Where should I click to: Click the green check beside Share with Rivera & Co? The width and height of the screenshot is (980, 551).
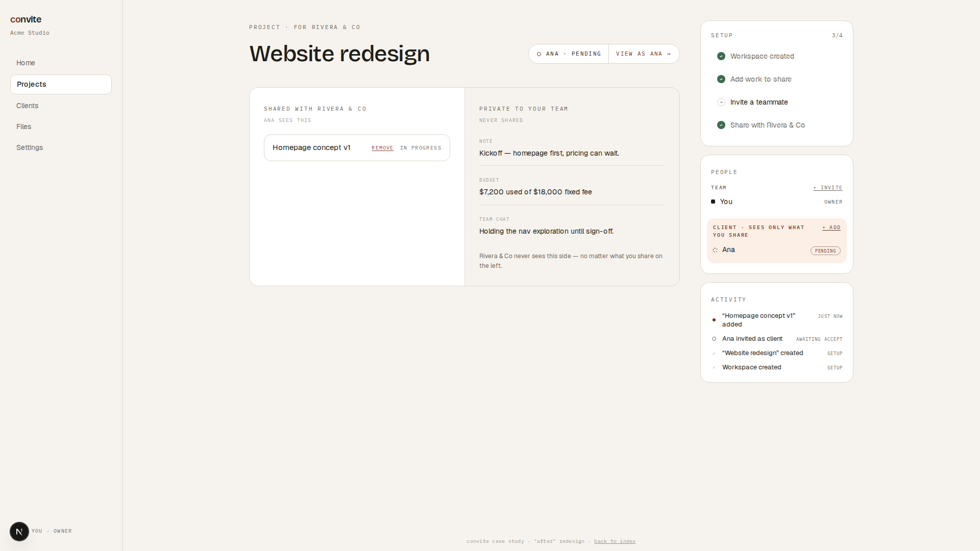click(721, 125)
